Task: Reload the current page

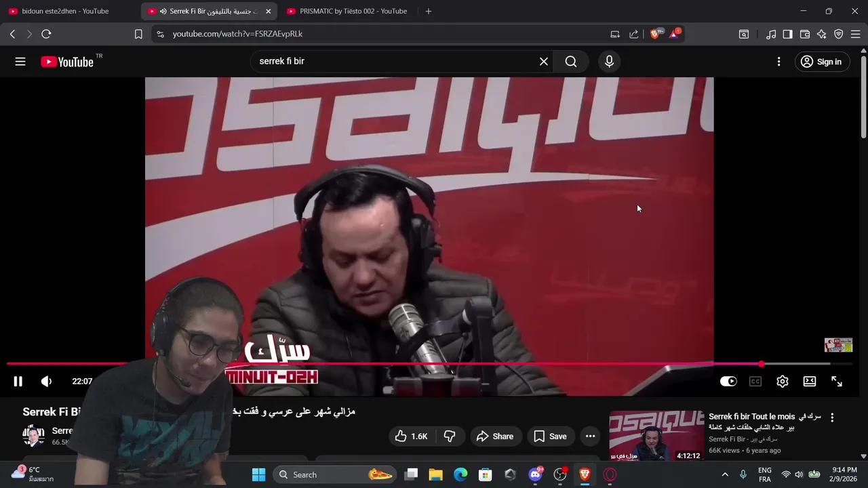Action: coord(46,34)
